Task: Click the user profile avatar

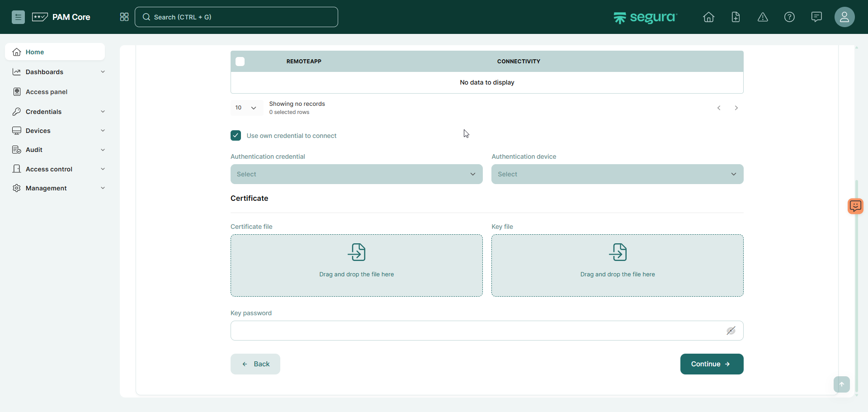Action: [x=844, y=17]
